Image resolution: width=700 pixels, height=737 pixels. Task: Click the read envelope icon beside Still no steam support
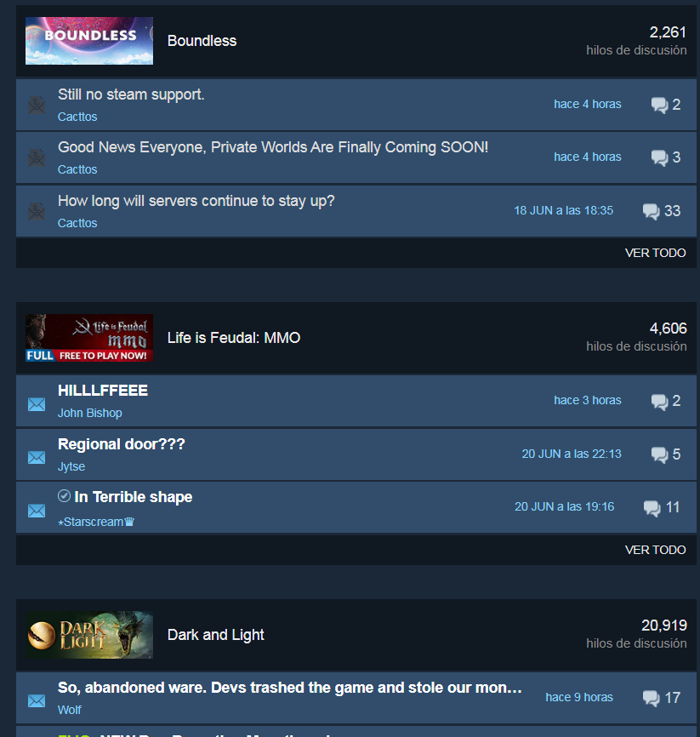pyautogui.click(x=37, y=106)
